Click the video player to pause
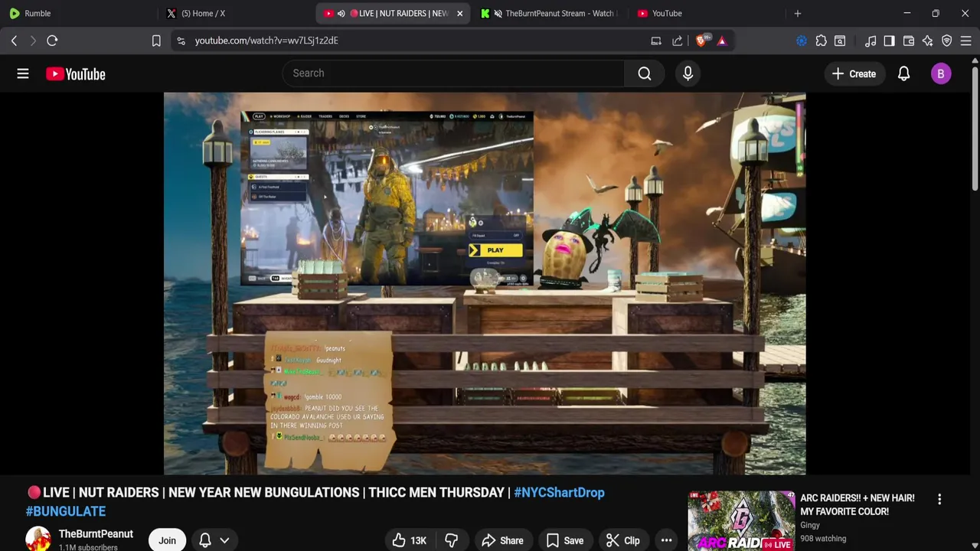 pos(485,283)
